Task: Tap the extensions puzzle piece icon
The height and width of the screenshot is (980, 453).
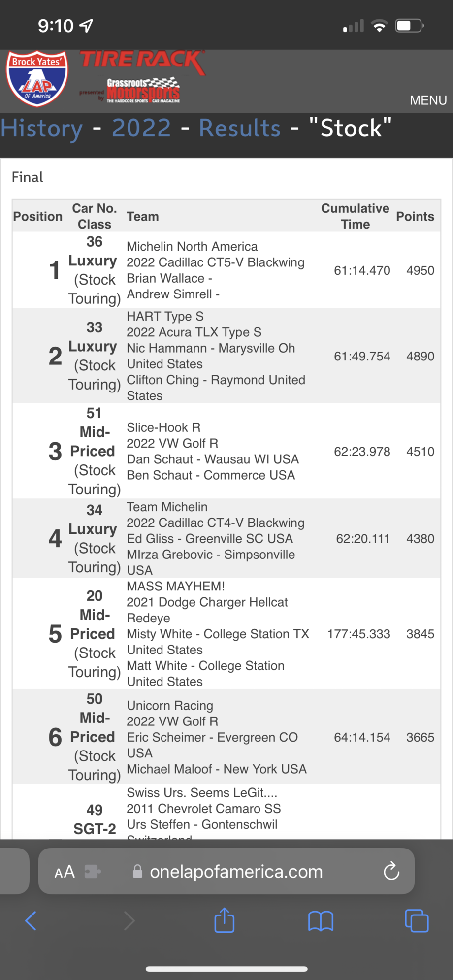Action: click(92, 872)
